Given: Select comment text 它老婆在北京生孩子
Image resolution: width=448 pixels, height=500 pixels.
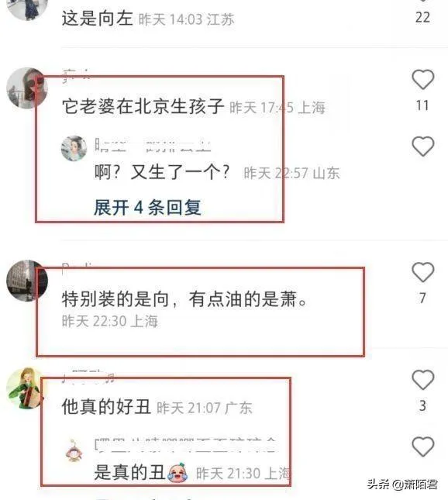Looking at the screenshot, I should click(143, 106).
